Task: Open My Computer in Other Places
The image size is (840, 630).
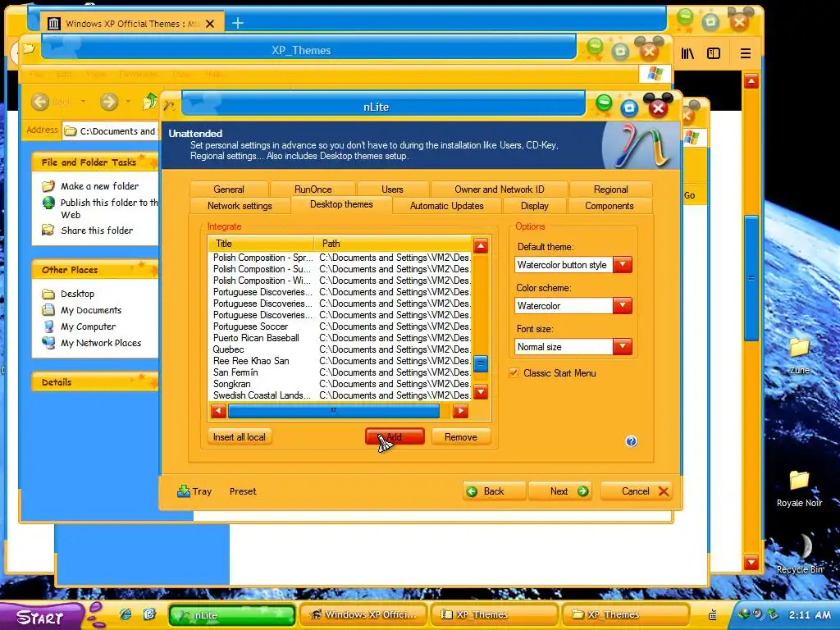Action: click(88, 326)
